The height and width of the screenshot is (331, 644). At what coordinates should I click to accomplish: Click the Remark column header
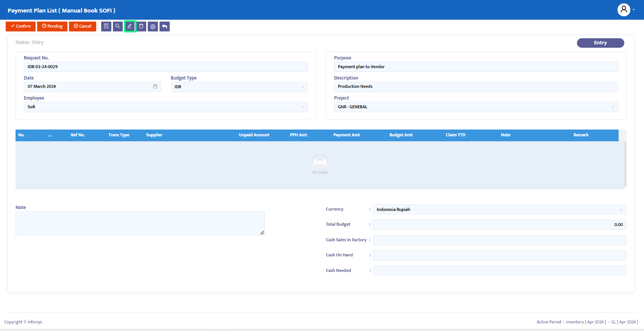581,135
